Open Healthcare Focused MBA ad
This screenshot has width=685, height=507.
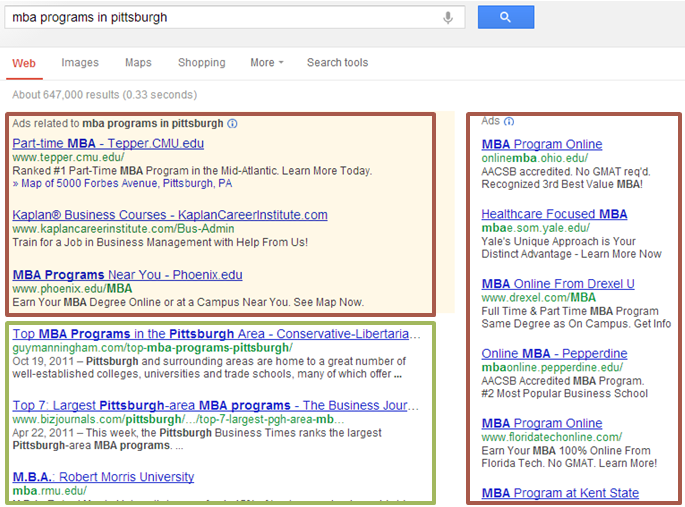click(554, 214)
